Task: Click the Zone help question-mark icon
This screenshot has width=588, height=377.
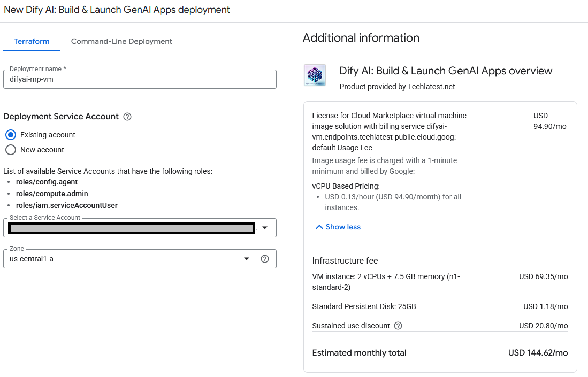Action: coord(265,259)
